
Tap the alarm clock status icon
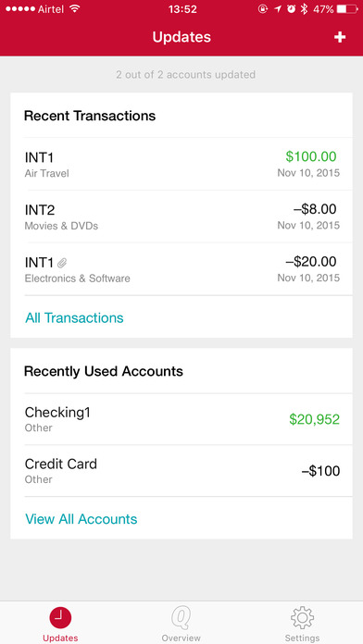point(291,9)
